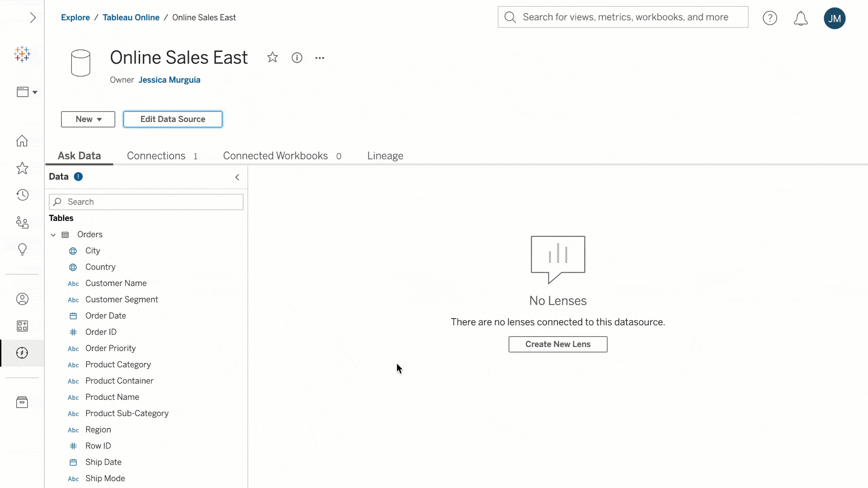Image resolution: width=868 pixels, height=488 pixels.
Task: Collapse the Orders table tree item
Action: click(53, 234)
